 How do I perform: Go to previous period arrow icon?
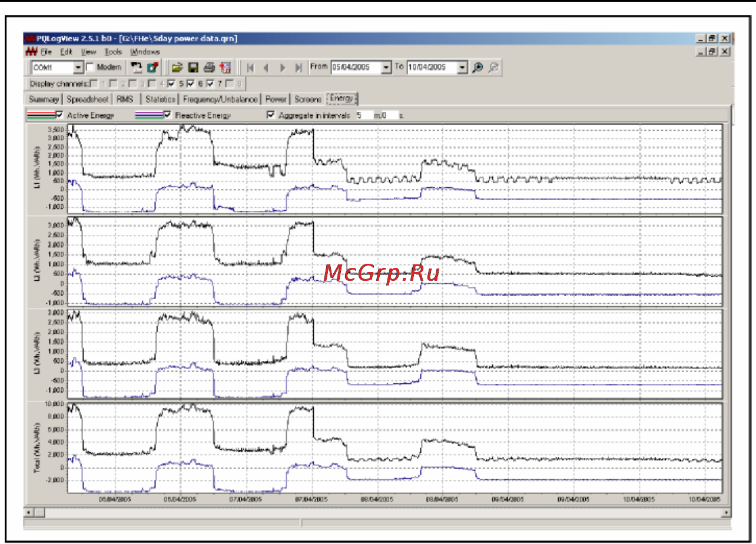click(x=266, y=67)
